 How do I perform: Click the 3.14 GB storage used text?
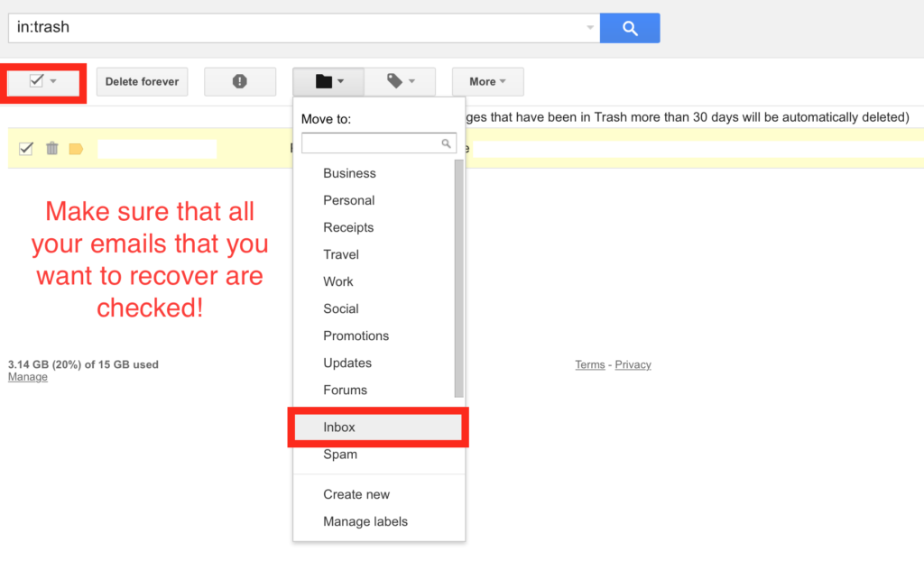tap(83, 364)
